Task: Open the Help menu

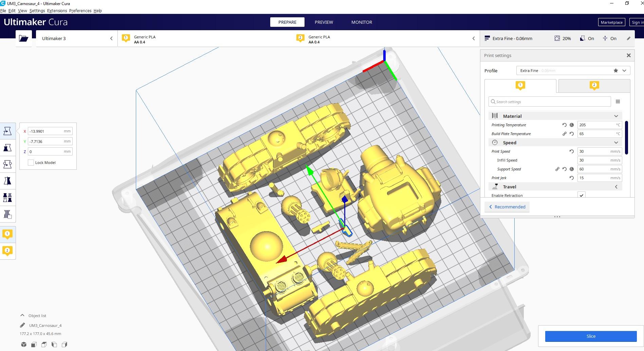Action: click(x=97, y=11)
